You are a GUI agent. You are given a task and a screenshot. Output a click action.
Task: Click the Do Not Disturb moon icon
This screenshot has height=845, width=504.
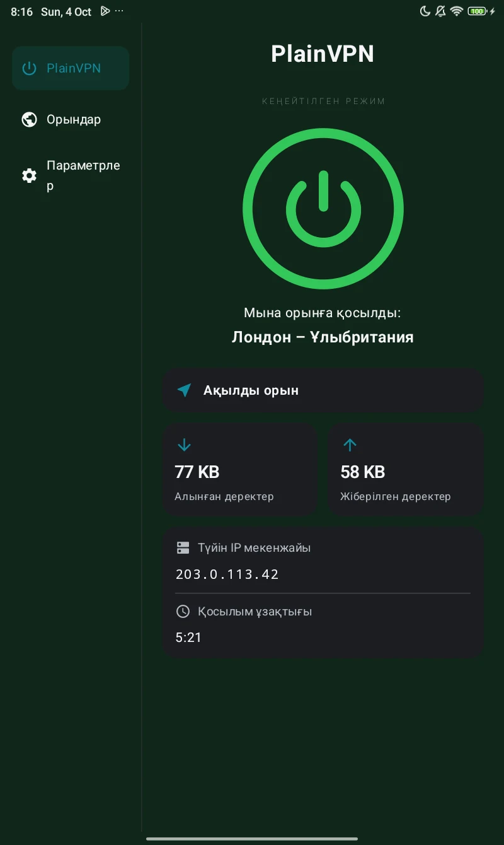(425, 11)
